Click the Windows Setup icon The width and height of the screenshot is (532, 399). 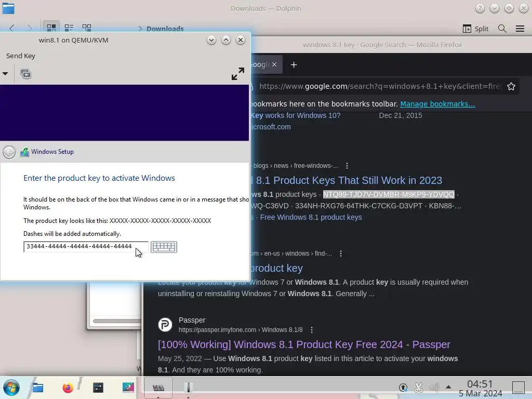point(24,152)
